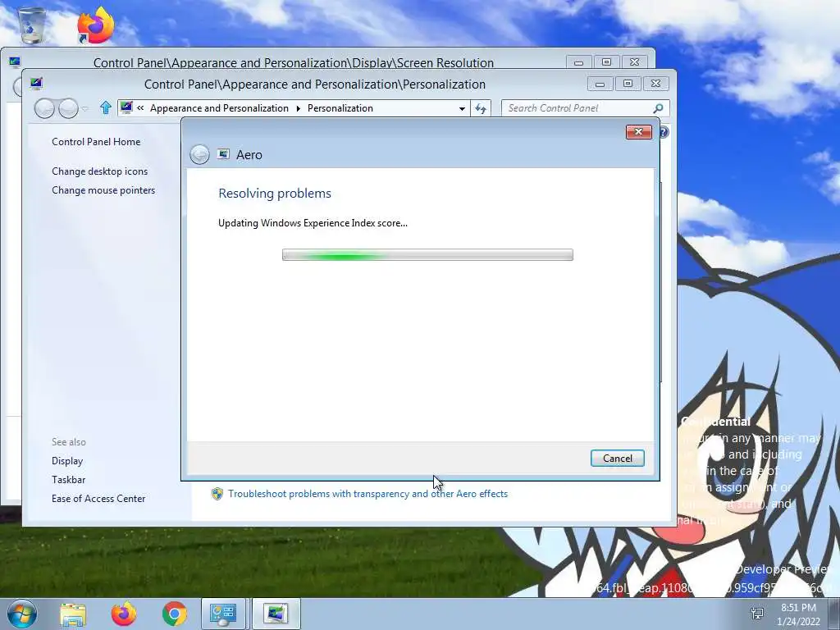Select Appearance and Personalization breadcrumb

[x=219, y=108]
